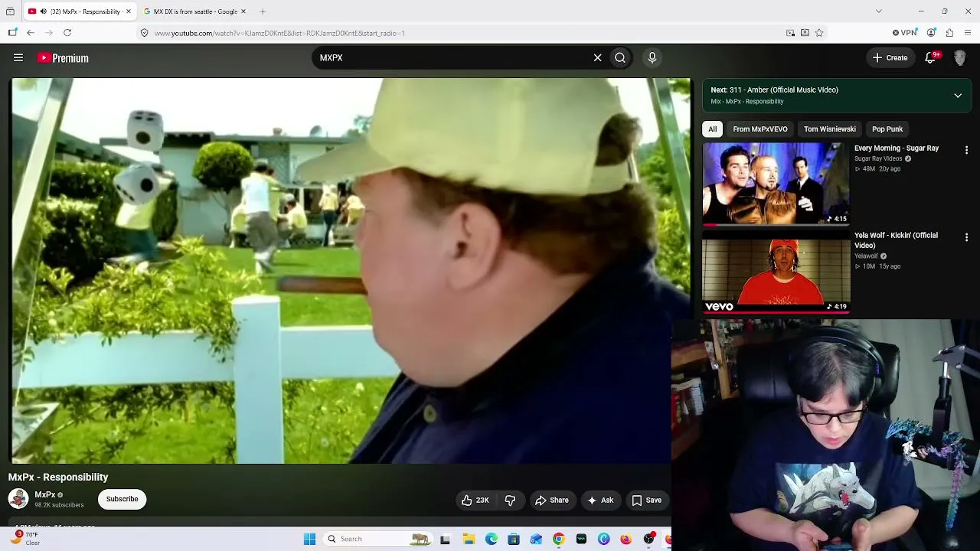Dislike the MxPx Responsibility video
This screenshot has width=980, height=551.
(510, 500)
